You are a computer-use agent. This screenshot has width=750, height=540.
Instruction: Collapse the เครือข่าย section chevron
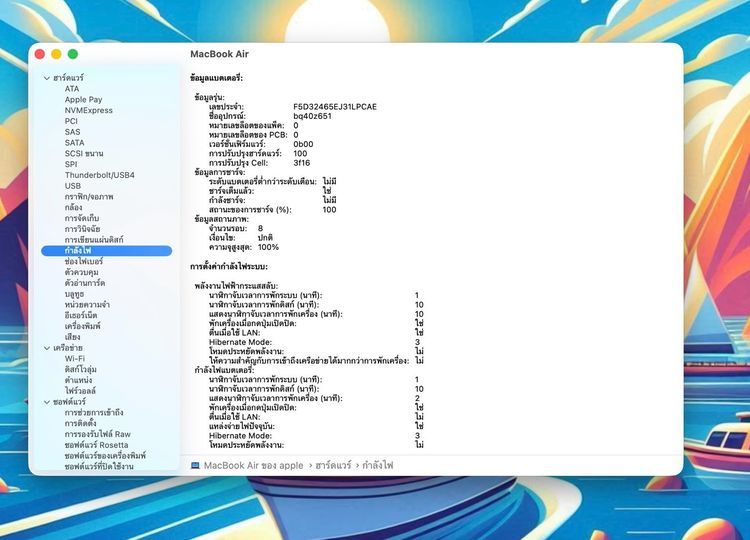click(x=47, y=348)
